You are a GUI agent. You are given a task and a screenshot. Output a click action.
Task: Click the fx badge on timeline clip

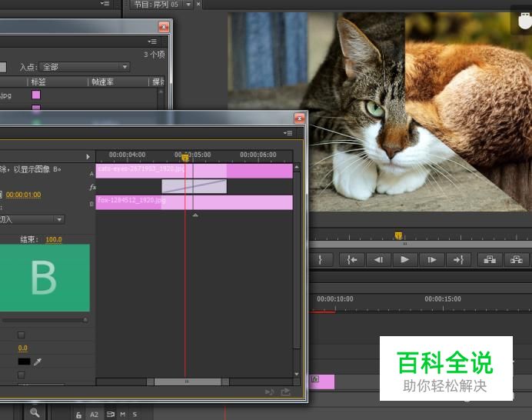point(315,379)
